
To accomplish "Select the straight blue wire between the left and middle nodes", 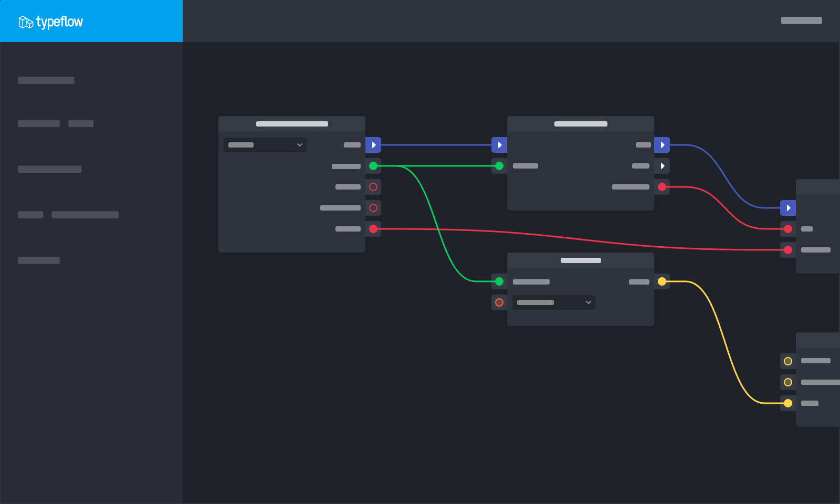I will coord(436,145).
